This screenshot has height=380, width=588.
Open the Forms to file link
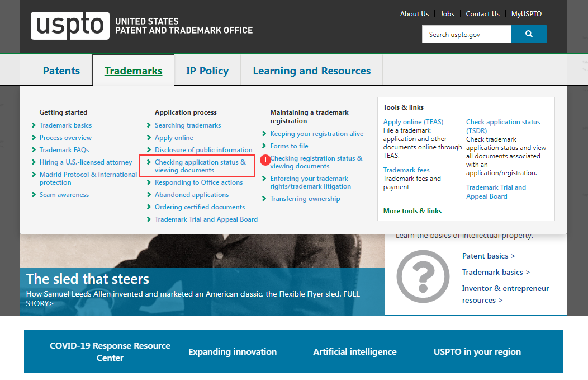[x=289, y=146]
